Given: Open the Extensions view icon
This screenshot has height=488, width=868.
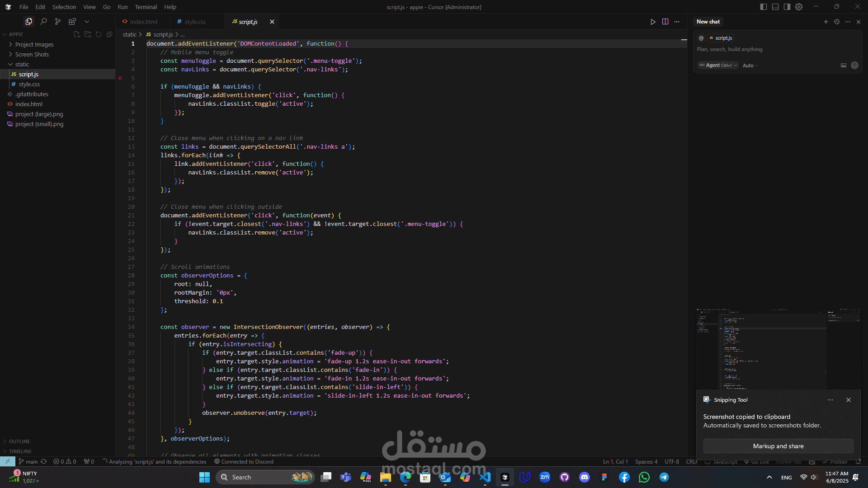Looking at the screenshot, I should point(72,21).
